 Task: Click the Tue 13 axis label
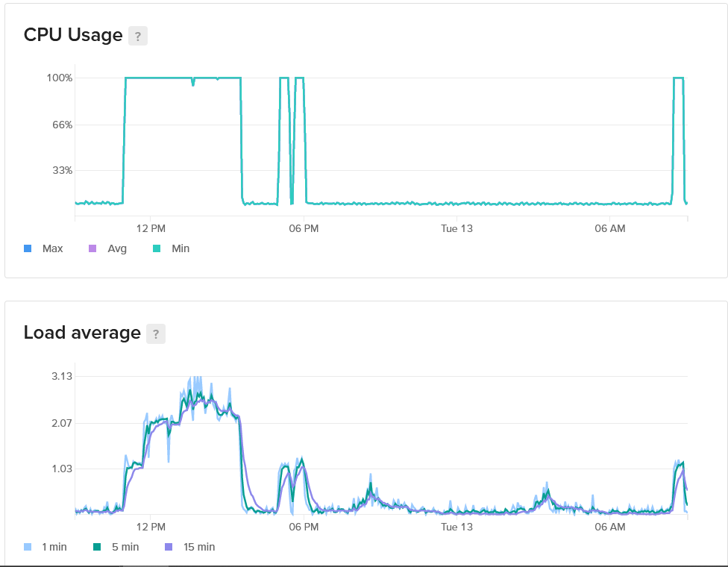pos(456,228)
